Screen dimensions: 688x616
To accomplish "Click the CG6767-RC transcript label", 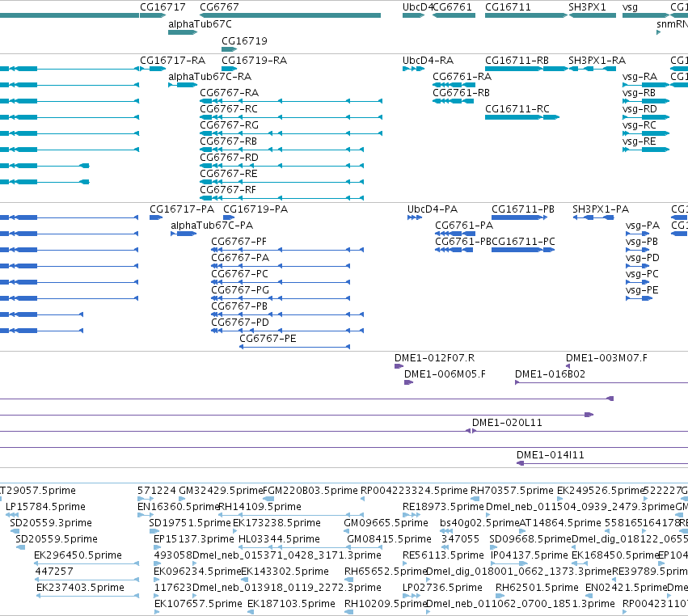I will coord(229,109).
